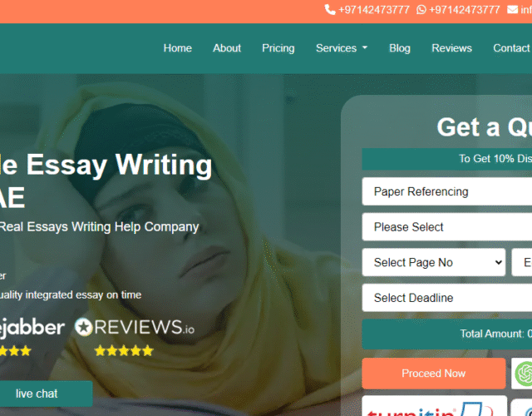Click the five yellow stars under REVIEWS.io

(x=124, y=350)
